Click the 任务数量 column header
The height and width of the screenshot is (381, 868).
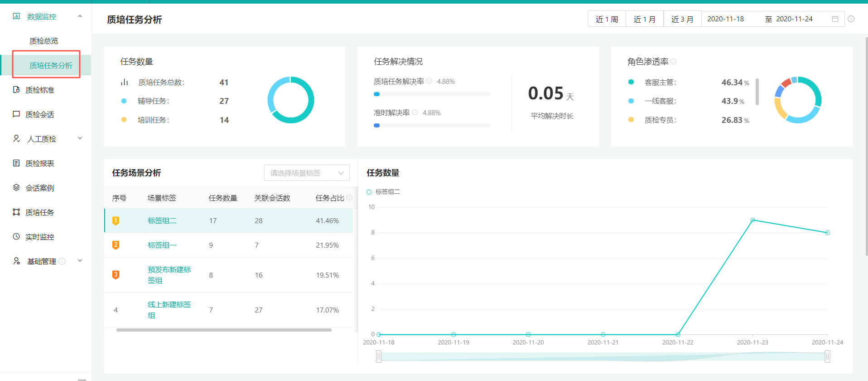coord(223,198)
